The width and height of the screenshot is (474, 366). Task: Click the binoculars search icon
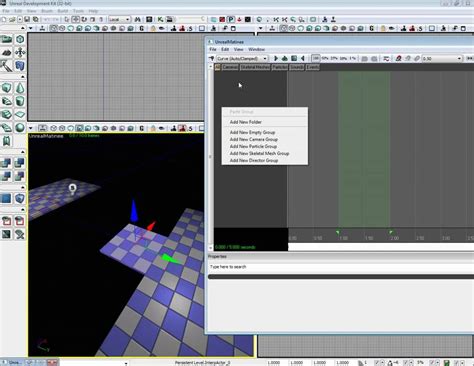(138, 20)
